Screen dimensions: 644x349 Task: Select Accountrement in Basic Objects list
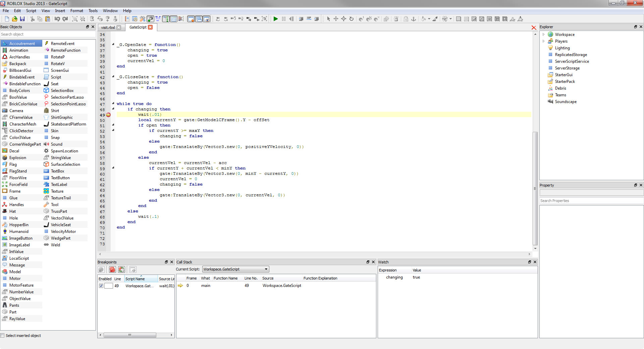[x=22, y=44]
